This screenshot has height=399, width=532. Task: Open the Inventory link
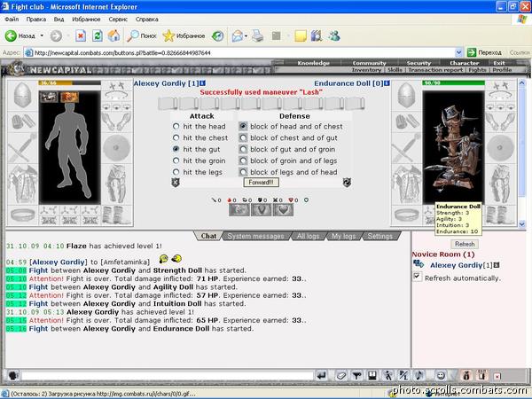click(366, 69)
